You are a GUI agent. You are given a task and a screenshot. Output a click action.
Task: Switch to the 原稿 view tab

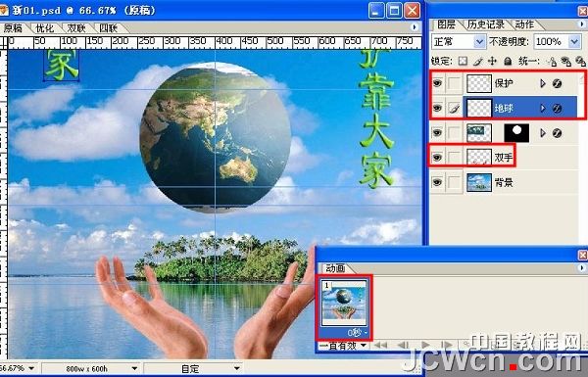point(14,28)
